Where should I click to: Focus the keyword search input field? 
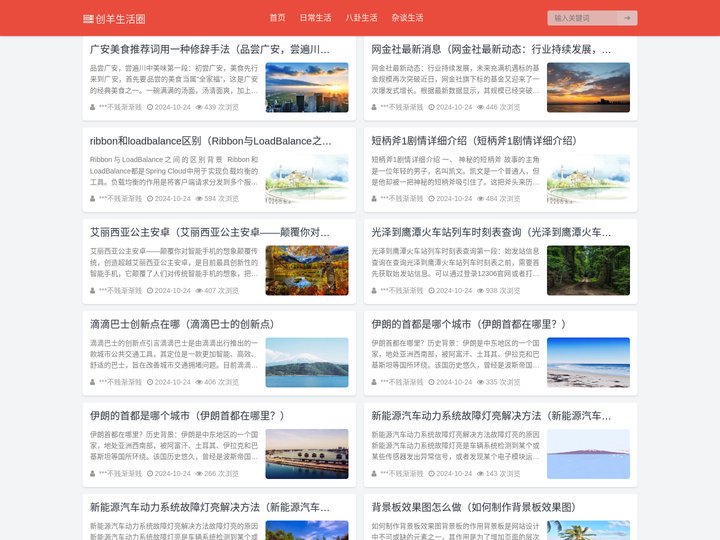tap(582, 18)
